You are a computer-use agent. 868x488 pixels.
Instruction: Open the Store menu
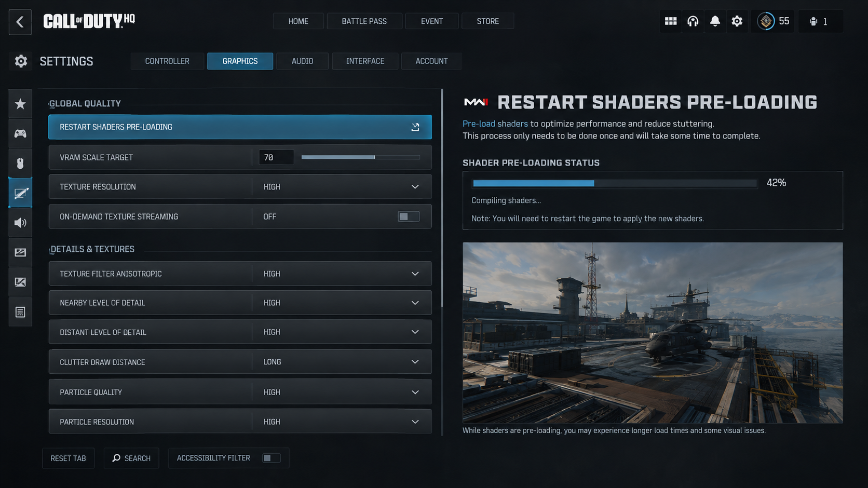(x=488, y=21)
